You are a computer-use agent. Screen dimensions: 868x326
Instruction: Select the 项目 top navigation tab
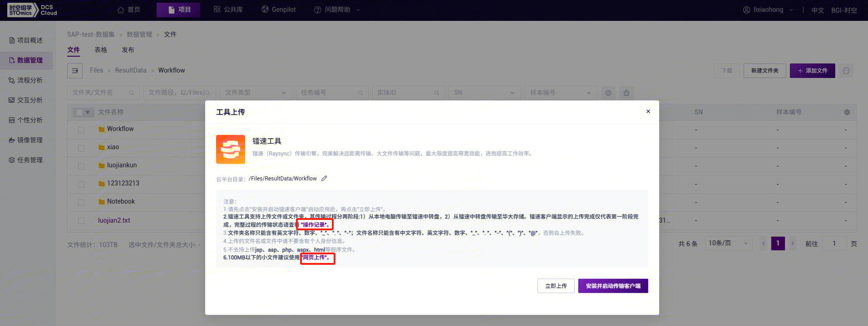coord(178,10)
